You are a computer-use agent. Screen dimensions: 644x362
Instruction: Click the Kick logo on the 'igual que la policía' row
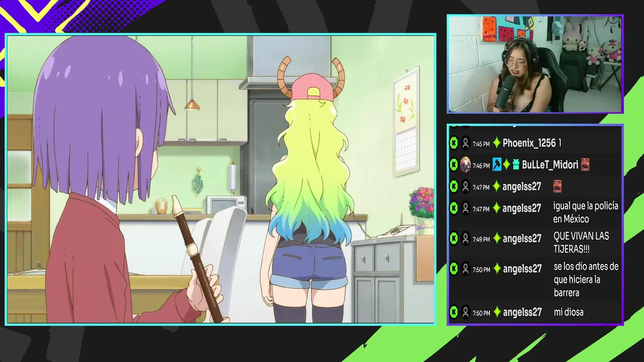point(453,208)
